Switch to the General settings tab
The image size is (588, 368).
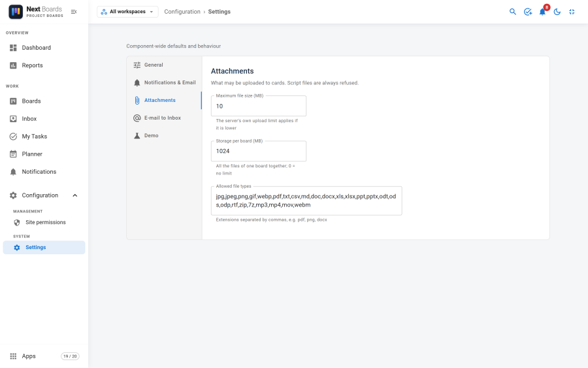[164, 65]
